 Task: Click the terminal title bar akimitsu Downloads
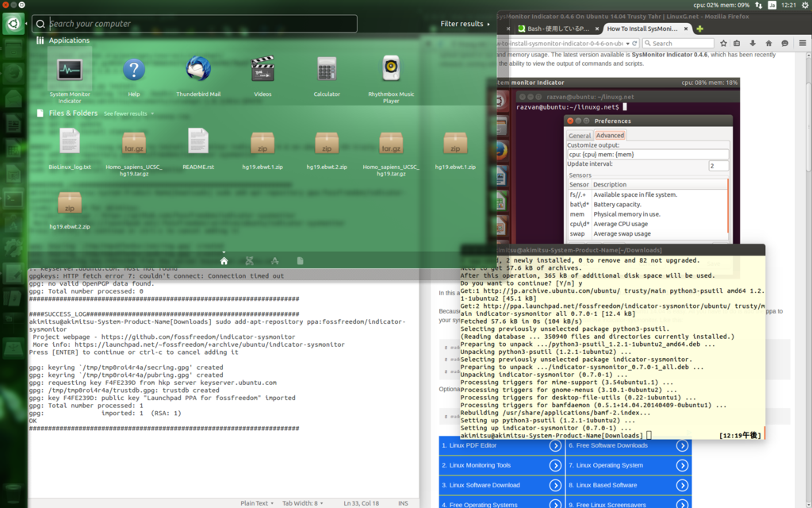613,250
